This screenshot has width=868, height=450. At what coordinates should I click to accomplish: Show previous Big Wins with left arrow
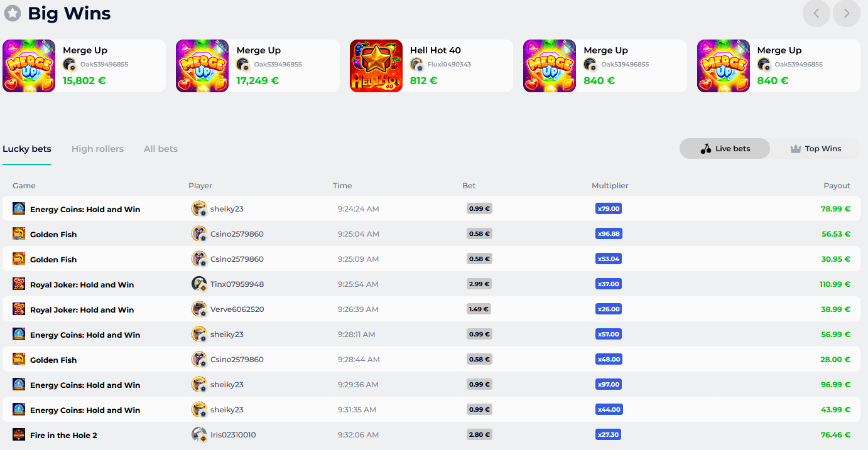(816, 13)
